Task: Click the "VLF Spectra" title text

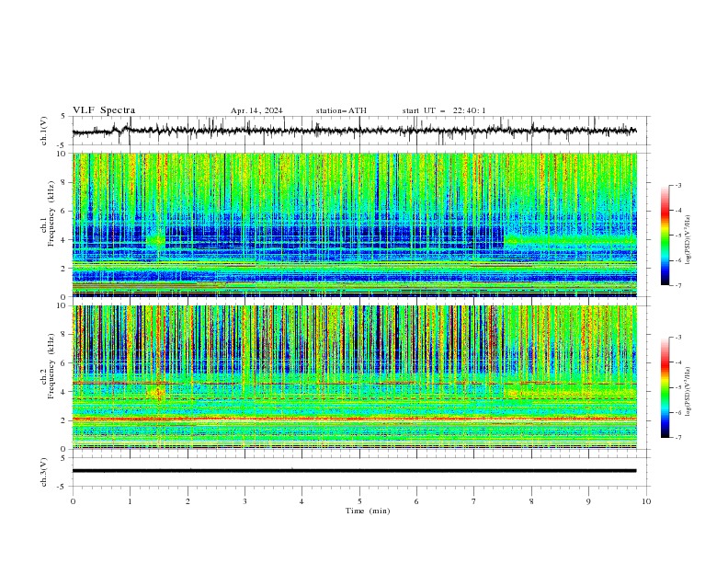Action: (x=104, y=110)
